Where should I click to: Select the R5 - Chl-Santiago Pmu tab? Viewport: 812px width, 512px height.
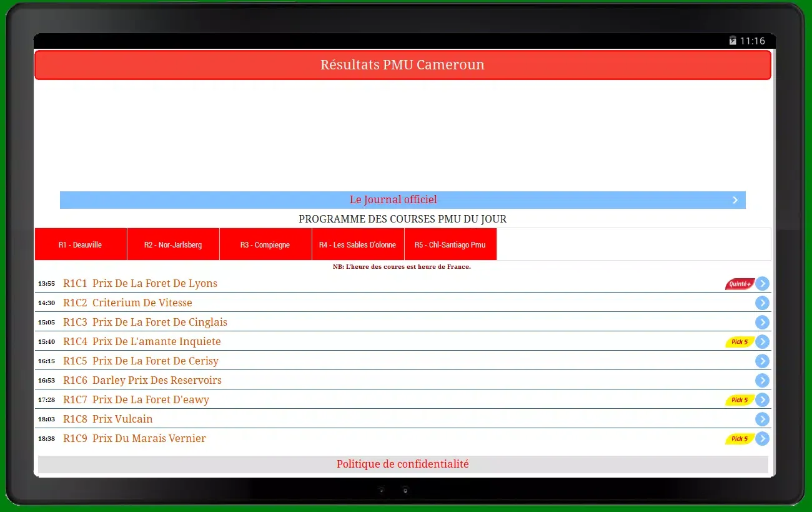pyautogui.click(x=450, y=244)
